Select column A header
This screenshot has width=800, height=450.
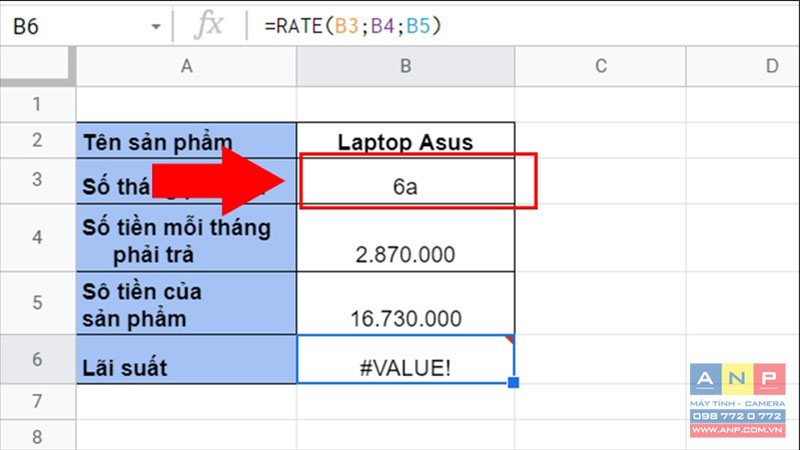(x=186, y=66)
